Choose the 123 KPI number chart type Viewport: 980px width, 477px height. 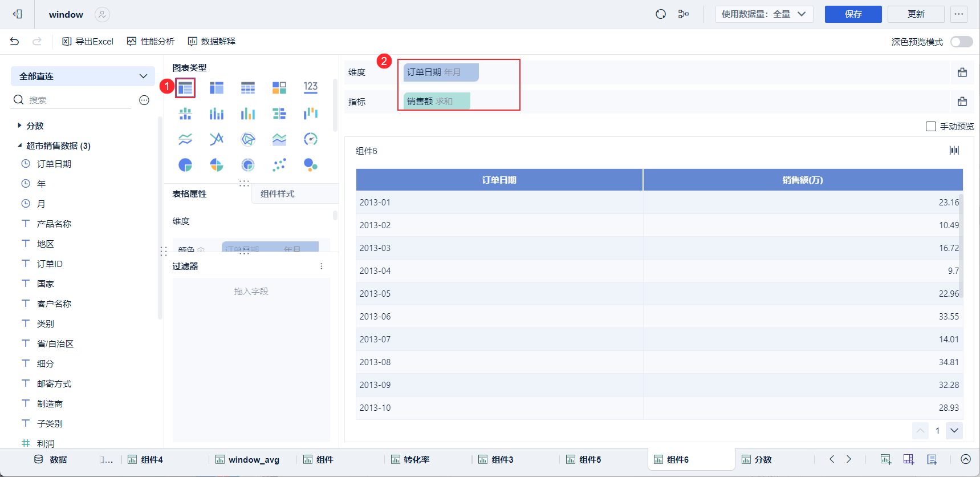[x=311, y=88]
